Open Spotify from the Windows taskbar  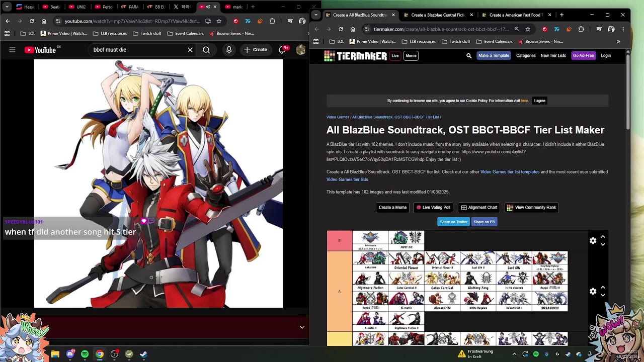click(x=85, y=354)
